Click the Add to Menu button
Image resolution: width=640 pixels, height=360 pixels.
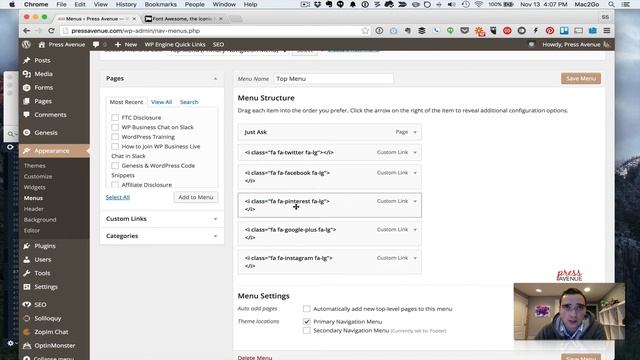tap(196, 197)
